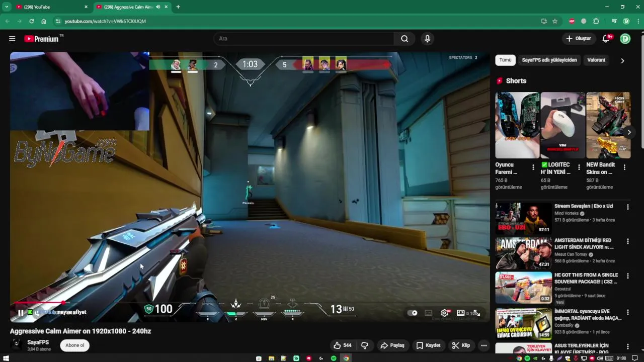Open NEW Bandit Skins short thumbnail

pyautogui.click(x=608, y=125)
